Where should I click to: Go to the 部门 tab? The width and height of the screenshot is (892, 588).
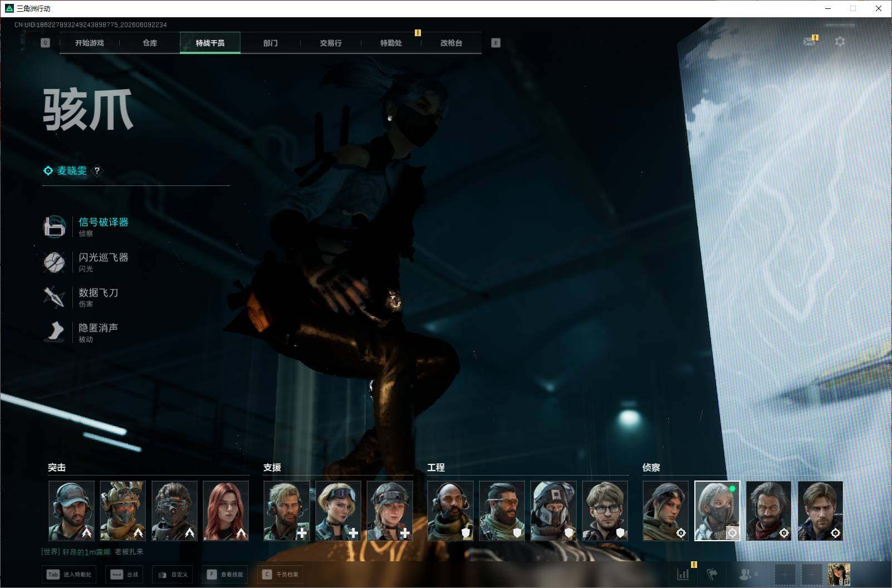point(271,43)
